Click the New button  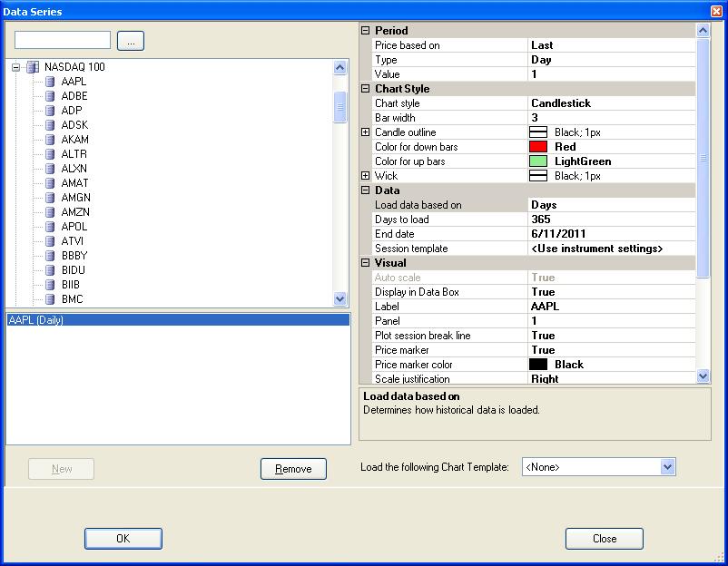[x=62, y=469]
